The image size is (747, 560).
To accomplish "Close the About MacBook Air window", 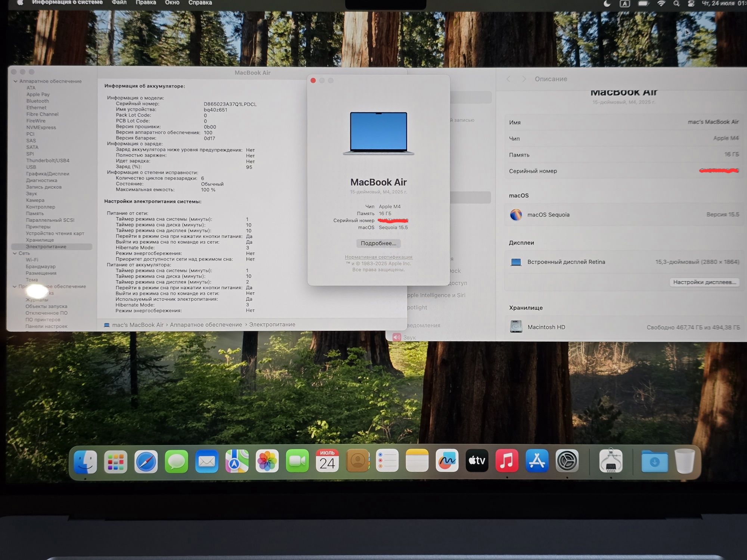I will (x=313, y=81).
